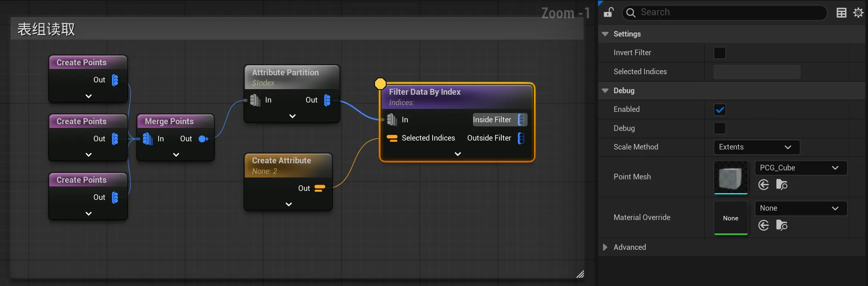Viewport: 868px width, 286px height.
Task: Uncheck the Enabled checkbox under Debug
Action: [x=719, y=110]
